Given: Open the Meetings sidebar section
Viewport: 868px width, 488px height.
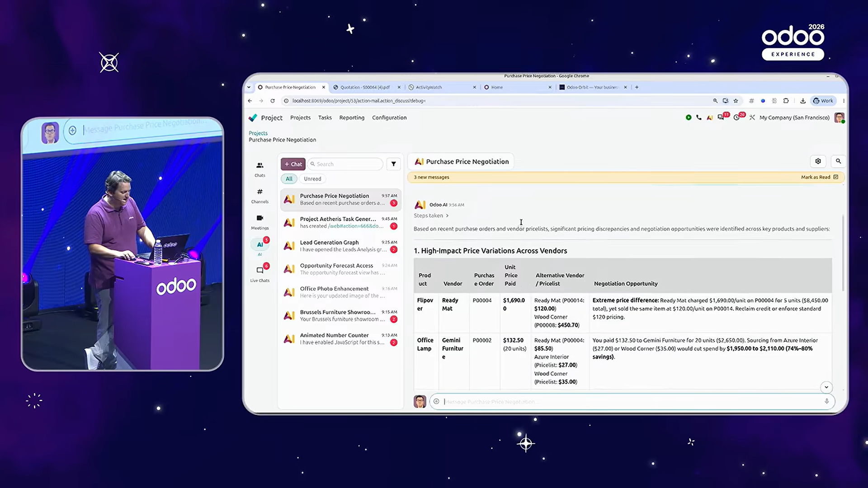Looking at the screenshot, I should click(x=259, y=222).
